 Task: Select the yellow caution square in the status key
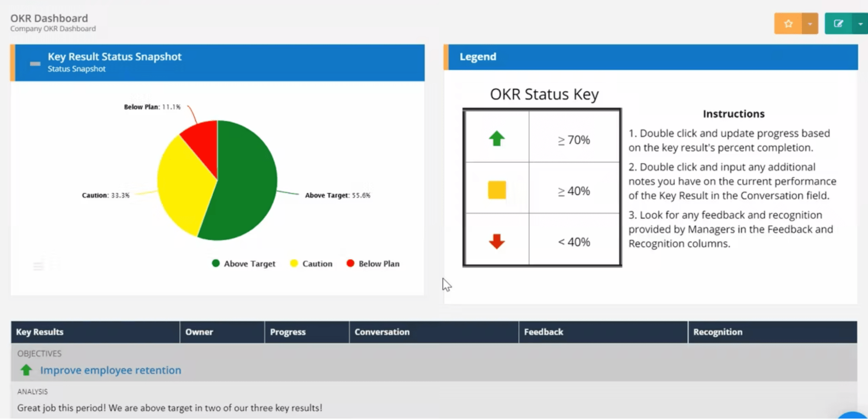click(497, 190)
